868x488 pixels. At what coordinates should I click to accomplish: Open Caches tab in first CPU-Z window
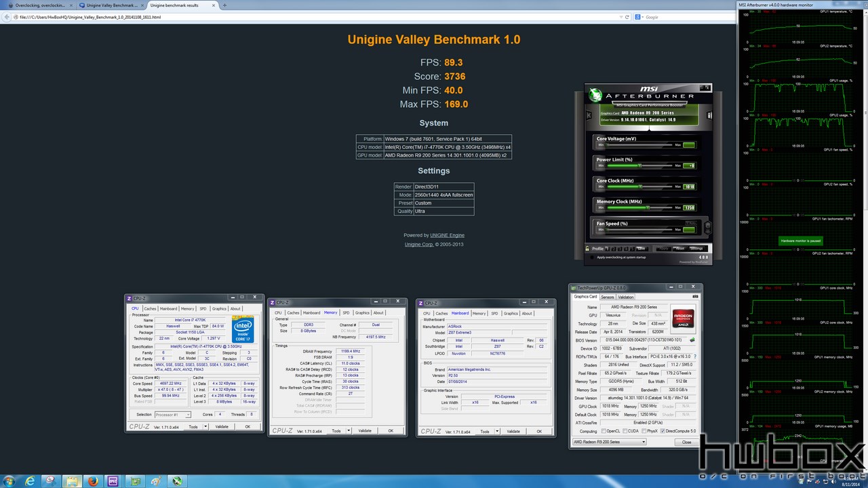[150, 308]
